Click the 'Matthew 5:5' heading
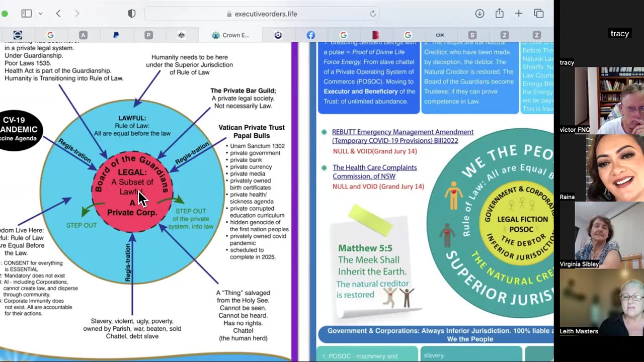Viewport: 644px width, 362px height. tap(365, 248)
